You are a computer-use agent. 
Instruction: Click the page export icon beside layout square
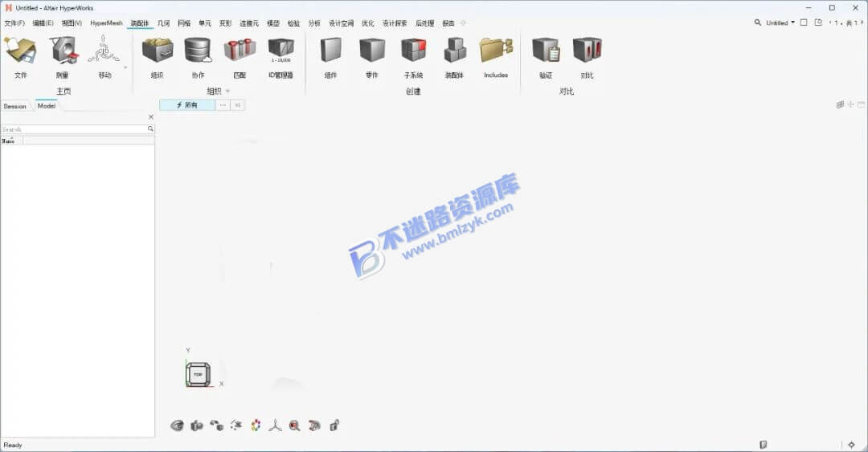point(818,22)
